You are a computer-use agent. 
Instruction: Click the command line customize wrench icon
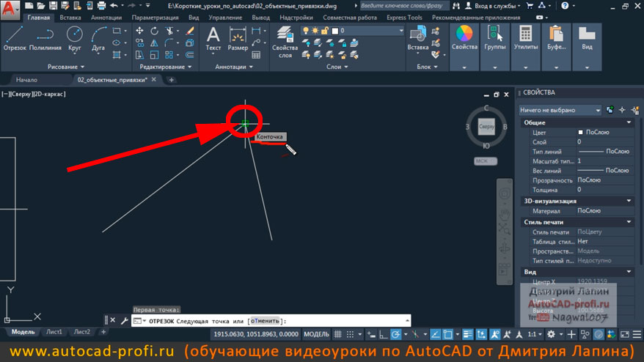pos(124,320)
